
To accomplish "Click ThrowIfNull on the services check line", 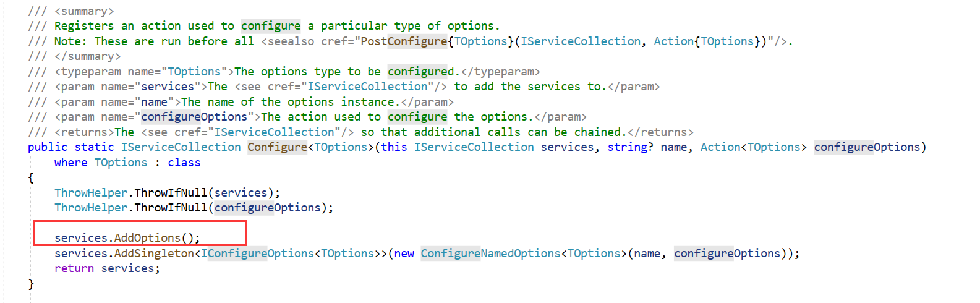I will click(171, 193).
